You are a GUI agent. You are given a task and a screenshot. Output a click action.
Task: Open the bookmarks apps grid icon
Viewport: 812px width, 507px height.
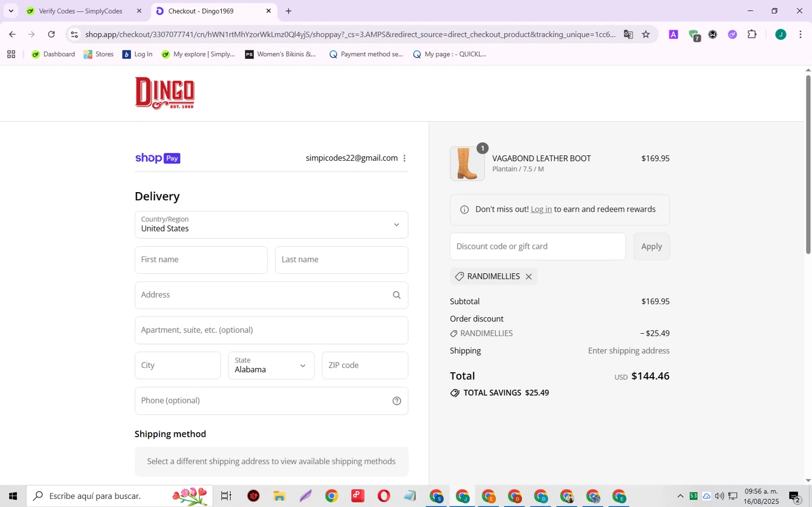[11, 54]
